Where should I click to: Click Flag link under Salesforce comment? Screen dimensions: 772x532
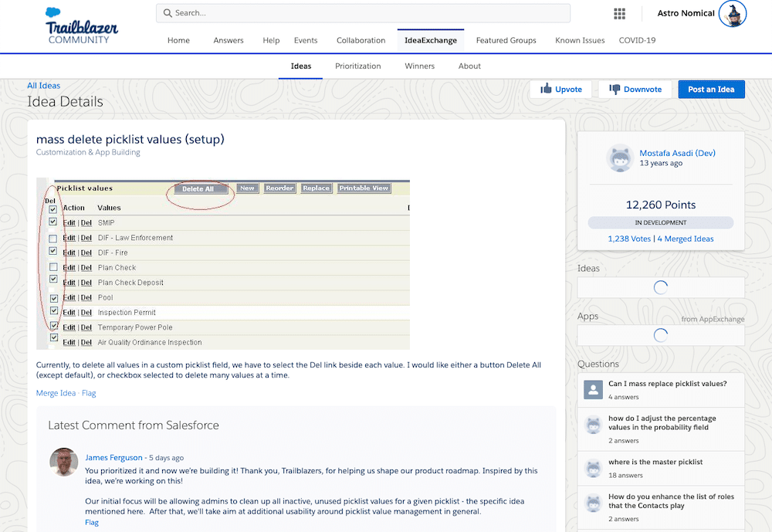tap(92, 523)
